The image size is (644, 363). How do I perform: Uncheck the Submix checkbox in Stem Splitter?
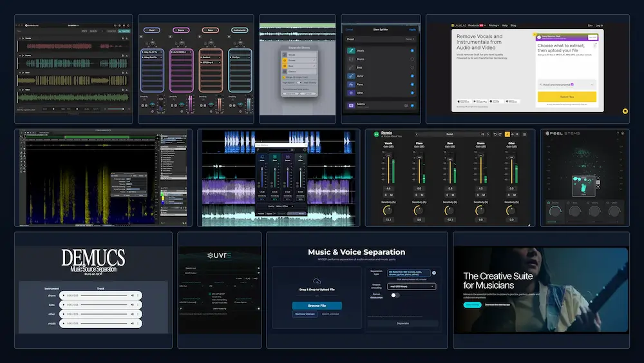coord(412,106)
